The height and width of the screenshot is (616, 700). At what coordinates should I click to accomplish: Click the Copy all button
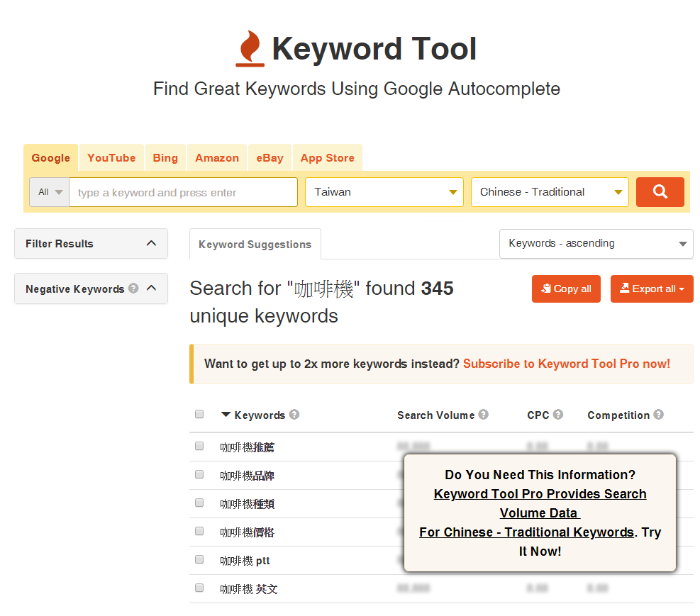[566, 289]
